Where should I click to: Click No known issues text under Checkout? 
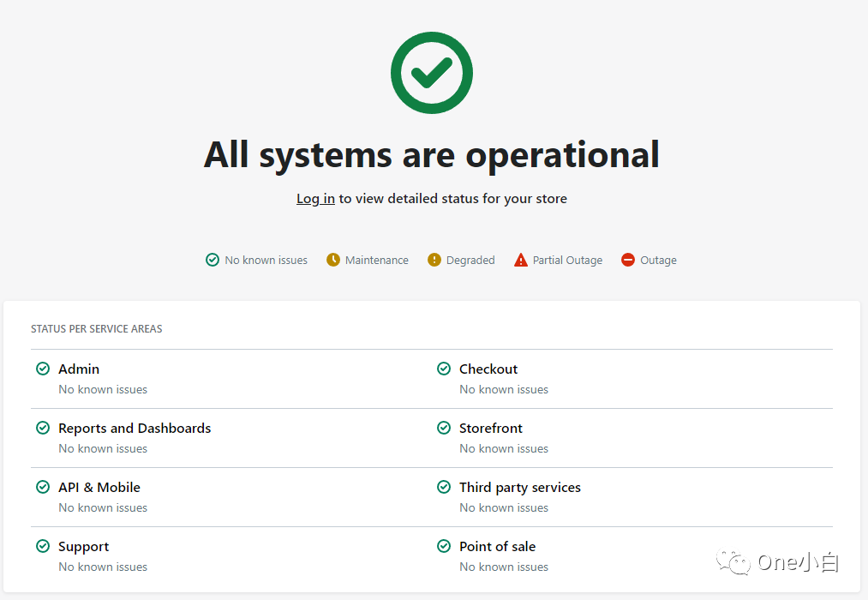tap(504, 389)
